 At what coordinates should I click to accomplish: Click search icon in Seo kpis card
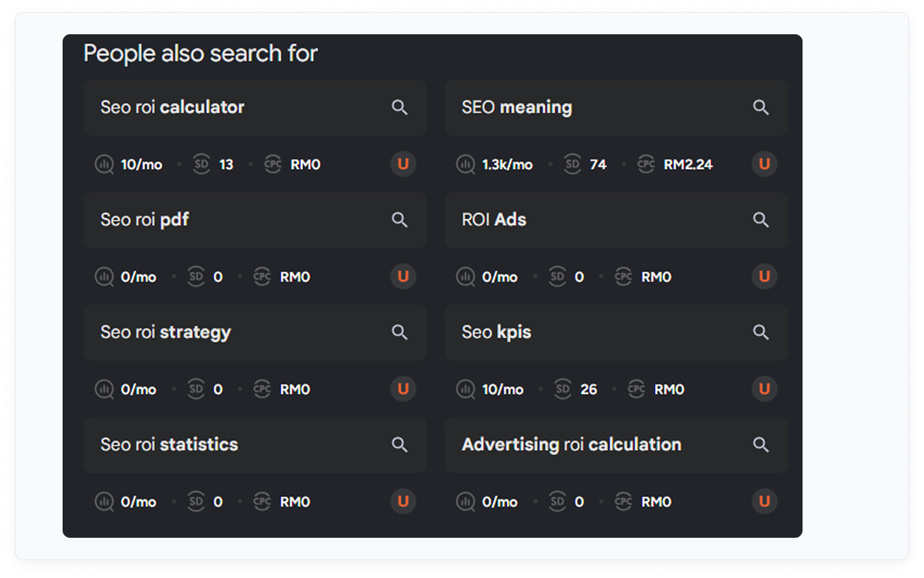761,332
